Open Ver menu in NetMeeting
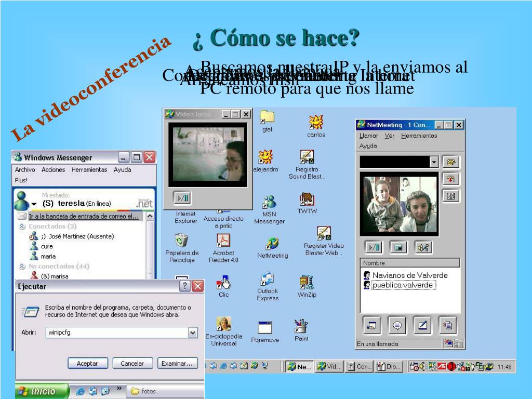This screenshot has width=532, height=399. coord(390,136)
